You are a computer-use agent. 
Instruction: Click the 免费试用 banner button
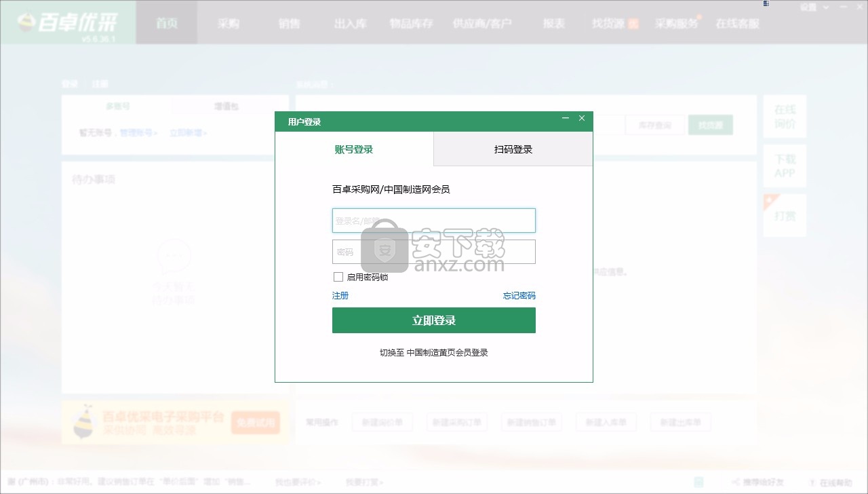click(x=256, y=423)
